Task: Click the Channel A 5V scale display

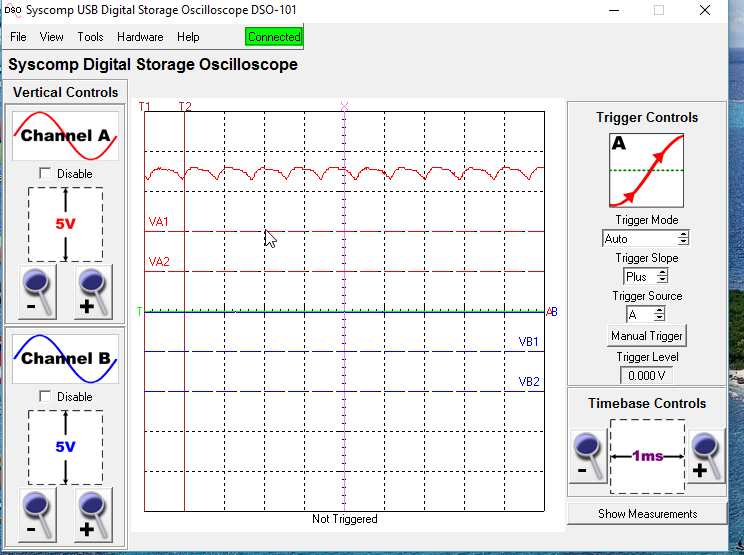Action: (65, 224)
